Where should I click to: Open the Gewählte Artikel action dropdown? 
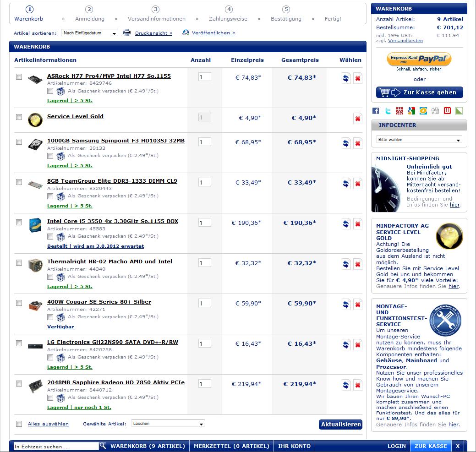[168, 424]
